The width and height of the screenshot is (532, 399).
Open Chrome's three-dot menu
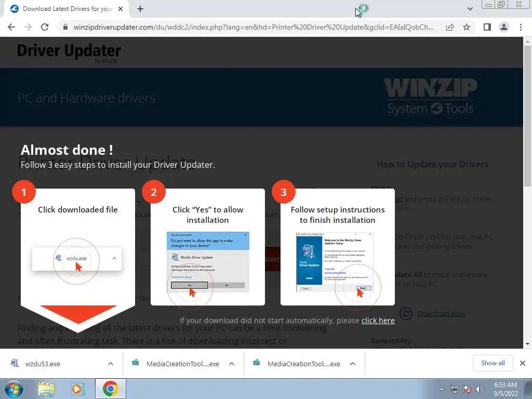pos(521,27)
